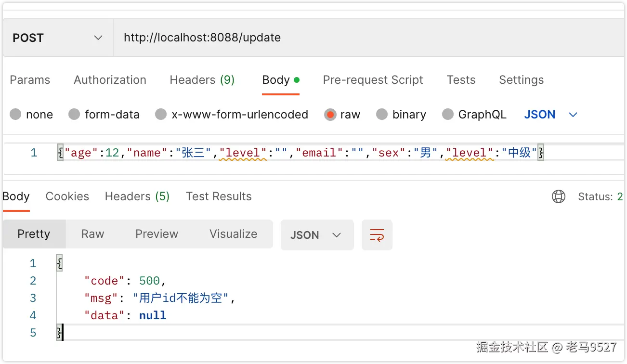Click the request URL input field
The height and width of the screenshot is (364, 627).
tap(366, 38)
